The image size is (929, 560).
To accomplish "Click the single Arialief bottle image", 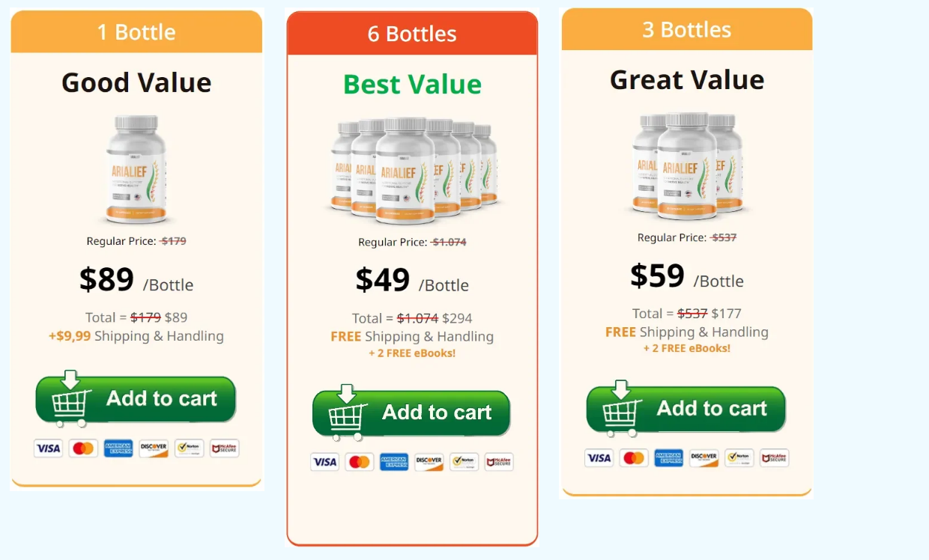I will click(x=136, y=168).
